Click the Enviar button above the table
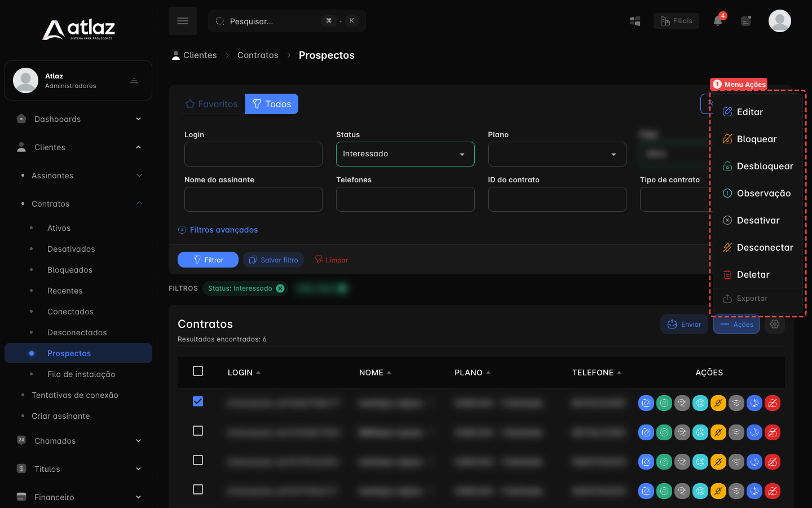 click(x=684, y=324)
